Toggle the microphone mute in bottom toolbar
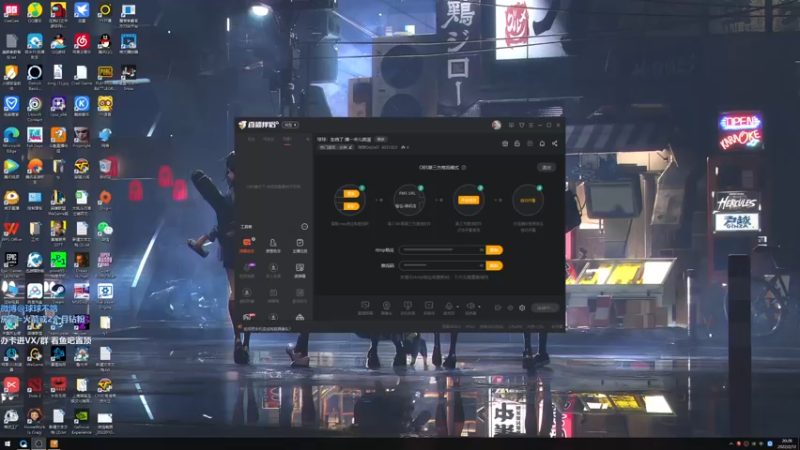The height and width of the screenshot is (450, 800). coord(448,306)
